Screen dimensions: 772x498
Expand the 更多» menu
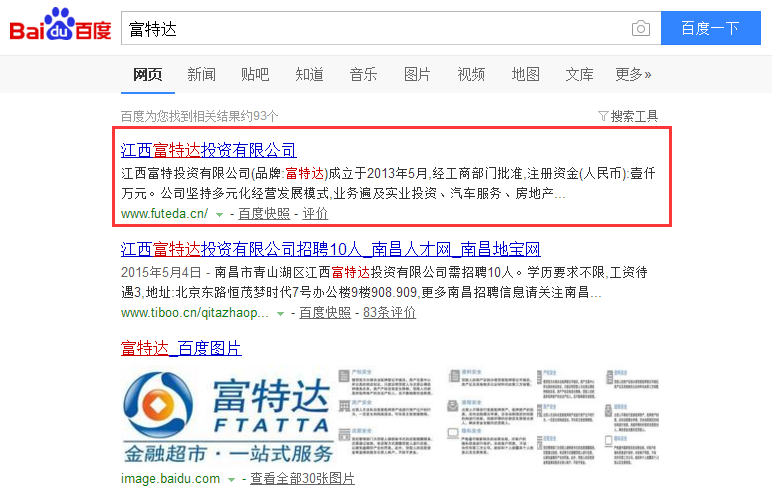(633, 74)
